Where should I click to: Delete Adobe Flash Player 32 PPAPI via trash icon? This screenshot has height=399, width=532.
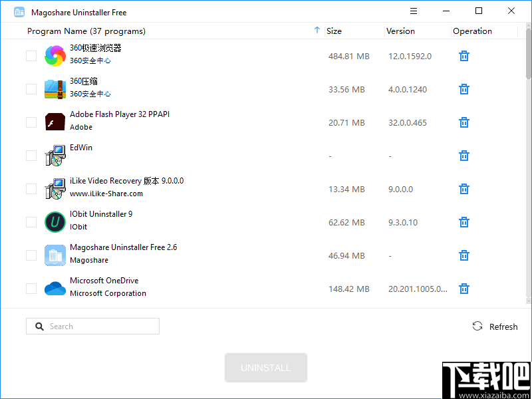coord(464,122)
